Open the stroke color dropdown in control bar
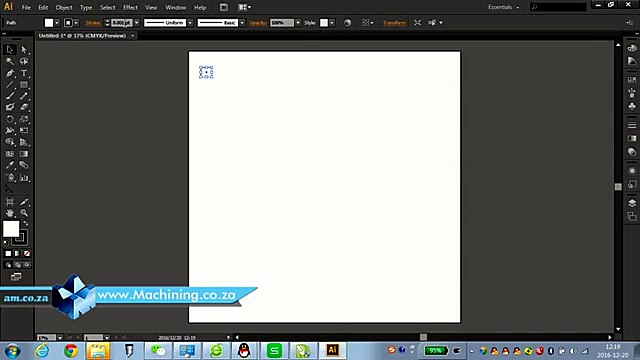Viewport: 640px width, 360px height. [76, 23]
